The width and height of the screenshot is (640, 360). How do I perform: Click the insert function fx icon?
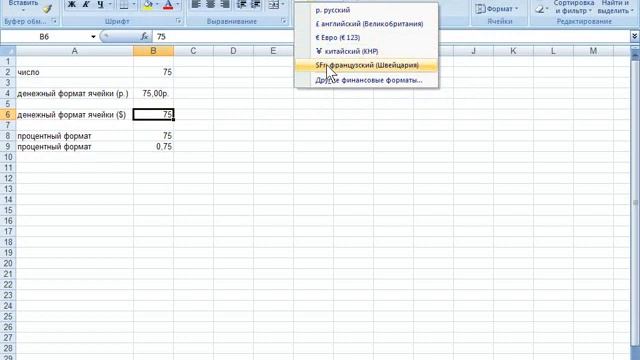[x=144, y=37]
